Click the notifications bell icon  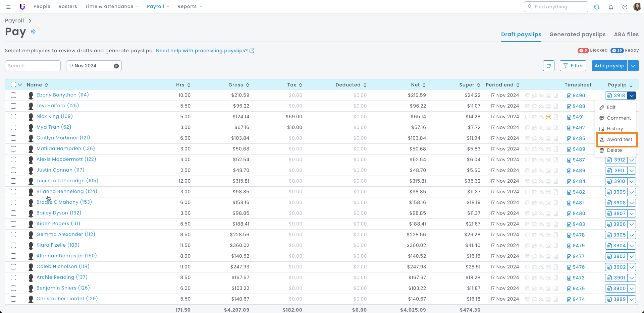point(611,7)
